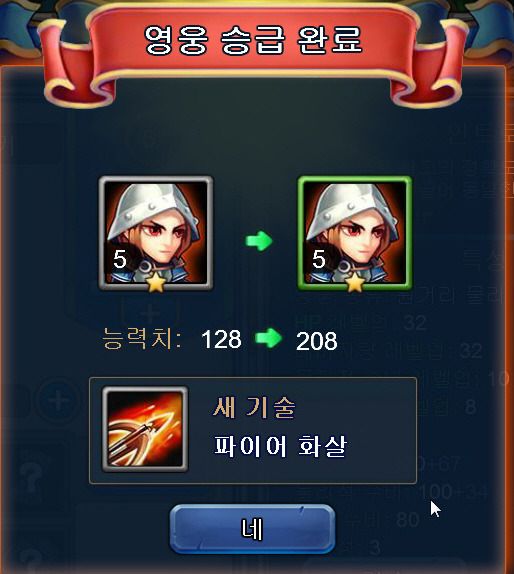514x574 pixels.
Task: Click the level 5 number on gray portrait
Action: [x=120, y=260]
